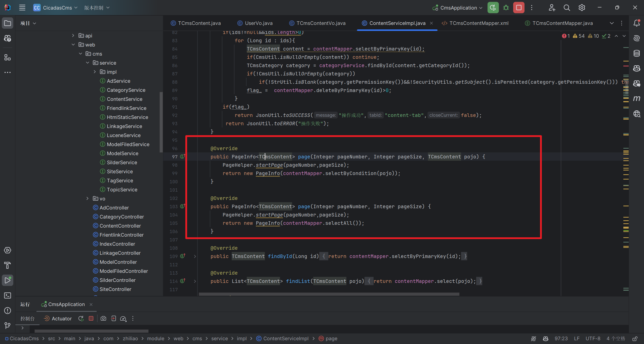644x344 pixels.
Task: Expand the impl folder
Action: click(x=95, y=72)
